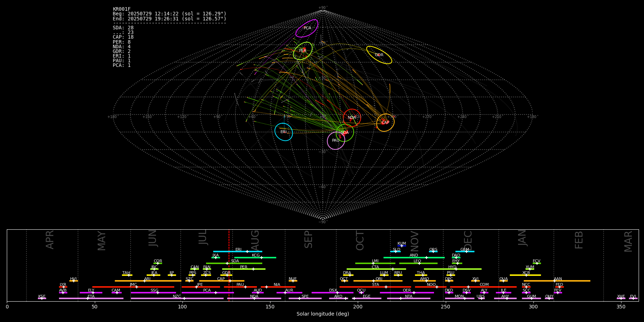Click the ETA shower bar
This screenshot has width=644, height=322.
point(91,298)
